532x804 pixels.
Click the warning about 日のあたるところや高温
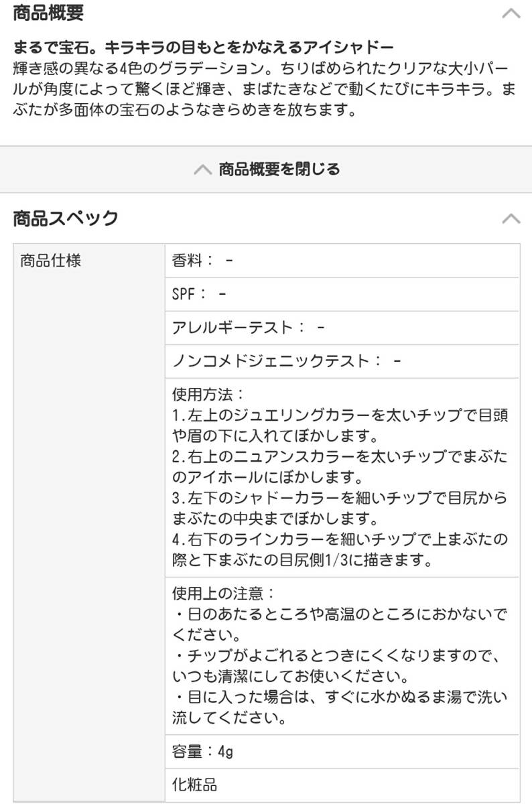340,624
